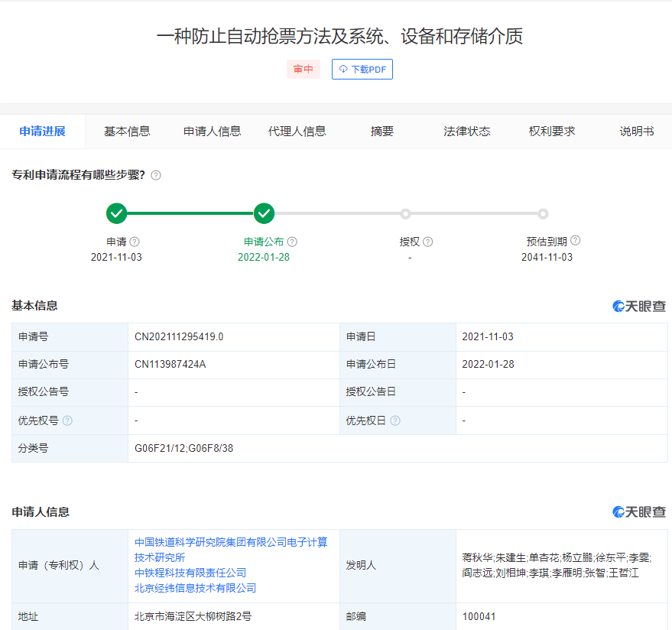Viewport: 672px width, 630px height.
Task: Open the help icon after 专利申请流程有哪些步骤
Action: [x=155, y=175]
